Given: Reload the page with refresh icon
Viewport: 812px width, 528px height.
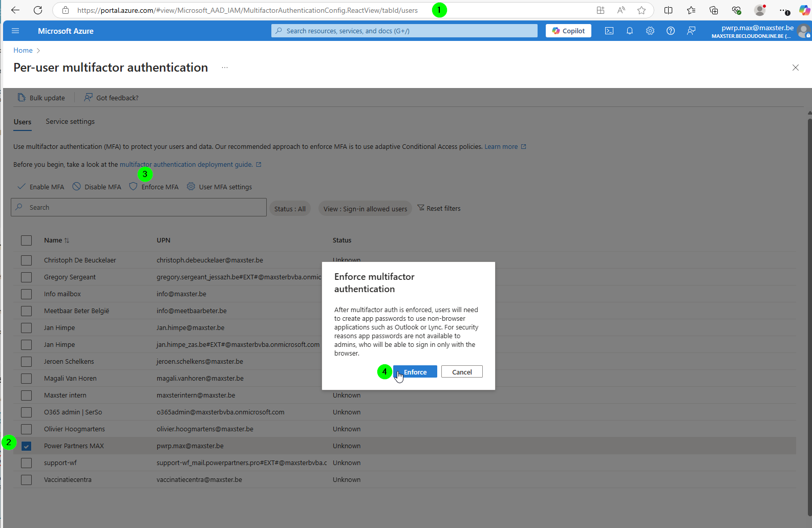Looking at the screenshot, I should click(38, 10).
